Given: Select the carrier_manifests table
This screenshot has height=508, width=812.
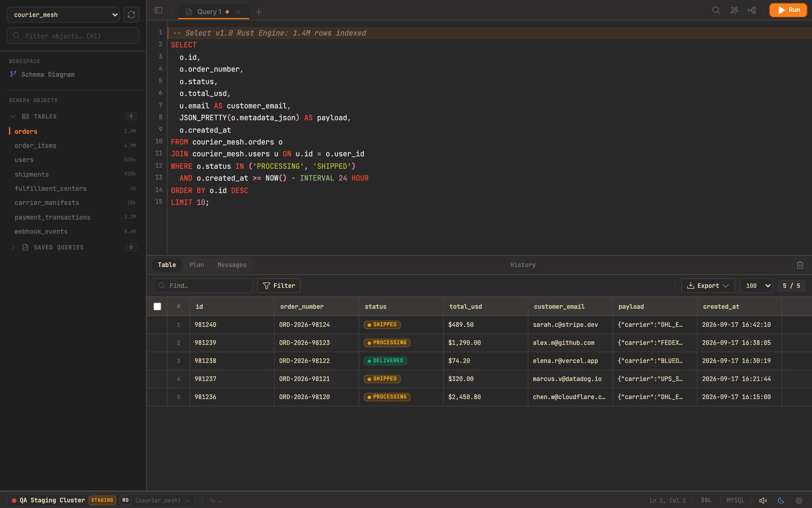Looking at the screenshot, I should click(x=73, y=203).
